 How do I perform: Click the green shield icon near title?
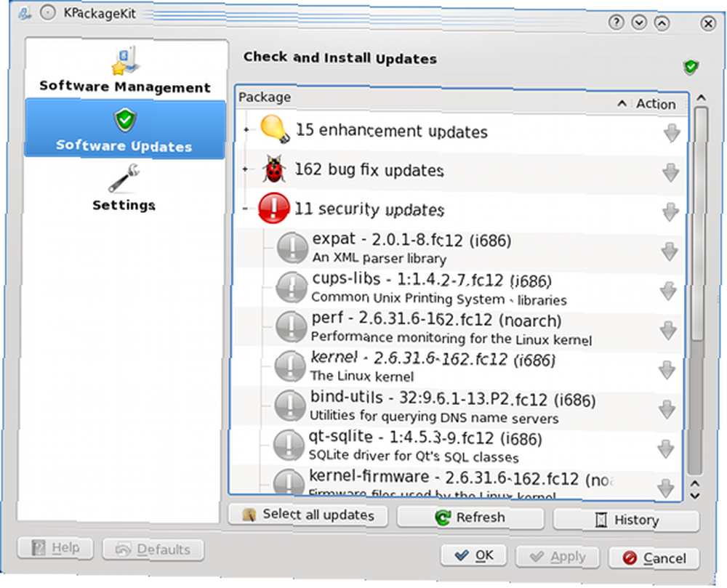691,67
